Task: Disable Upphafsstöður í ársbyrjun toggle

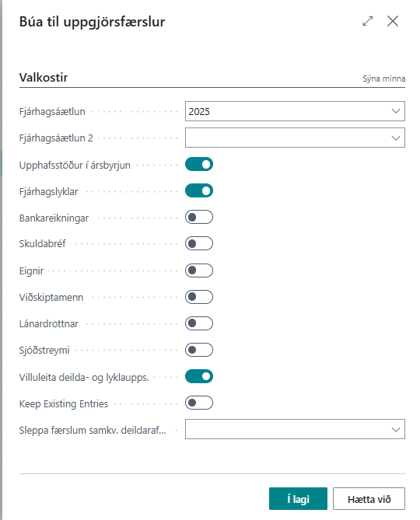Action: coord(199,165)
